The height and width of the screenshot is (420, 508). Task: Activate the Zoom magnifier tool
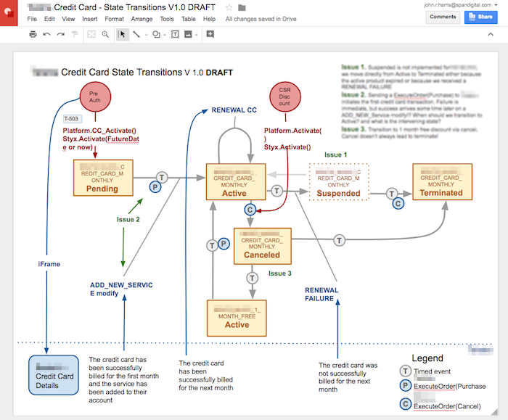105,34
